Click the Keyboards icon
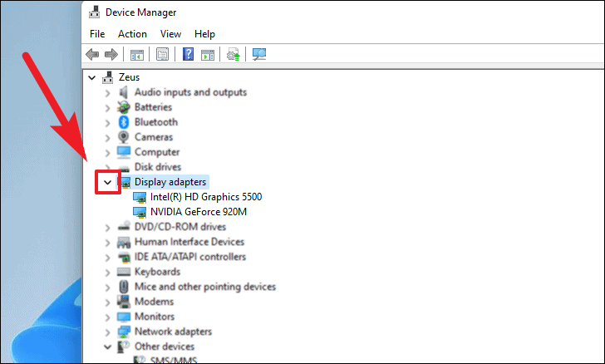This screenshot has height=364, width=605. point(124,272)
